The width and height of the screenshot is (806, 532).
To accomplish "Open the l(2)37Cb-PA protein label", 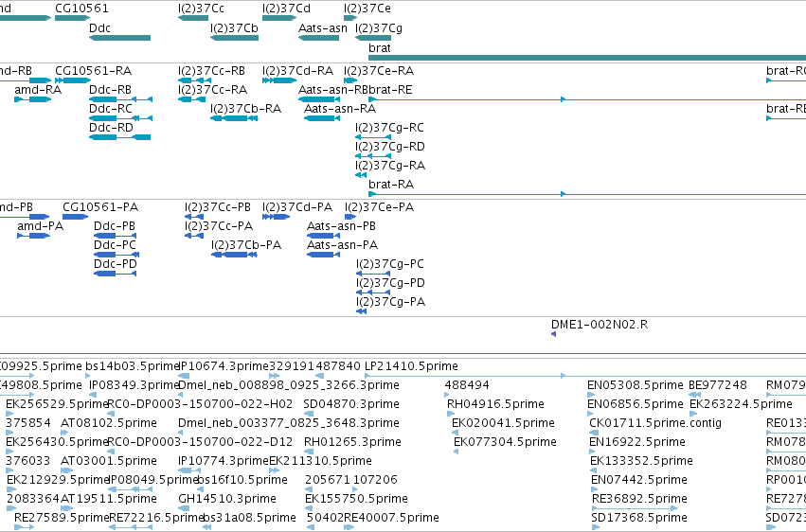I will [246, 244].
